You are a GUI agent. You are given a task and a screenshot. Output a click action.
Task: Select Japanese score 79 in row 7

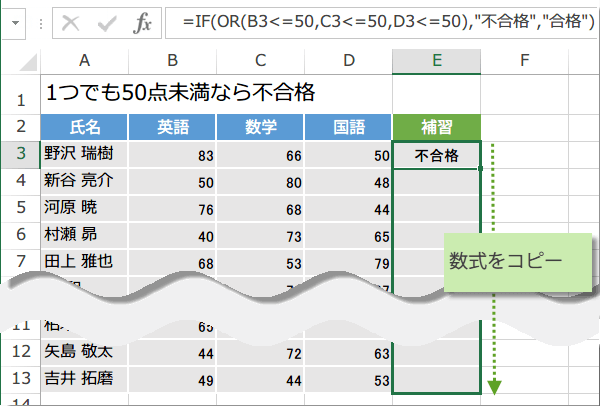point(348,262)
